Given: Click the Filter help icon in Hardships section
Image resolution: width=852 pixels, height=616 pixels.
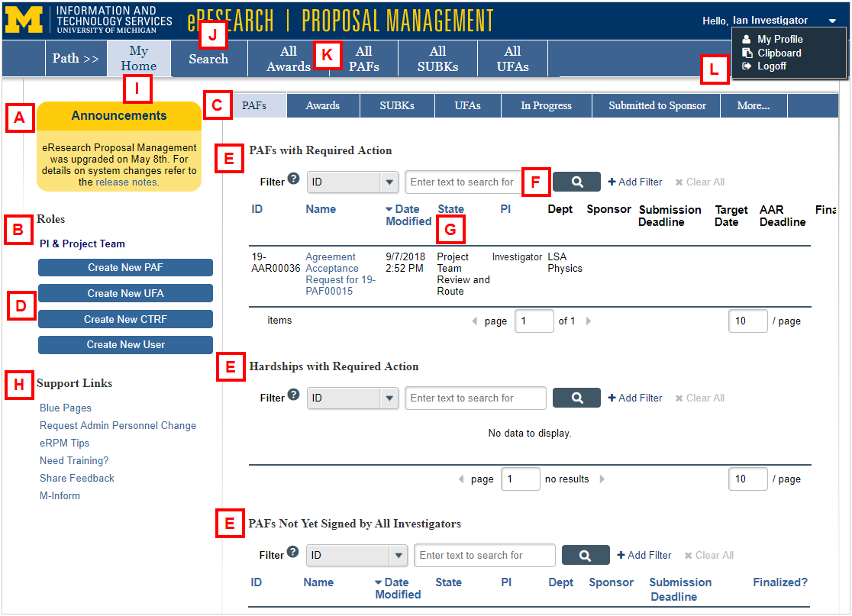Looking at the screenshot, I should point(293,395).
